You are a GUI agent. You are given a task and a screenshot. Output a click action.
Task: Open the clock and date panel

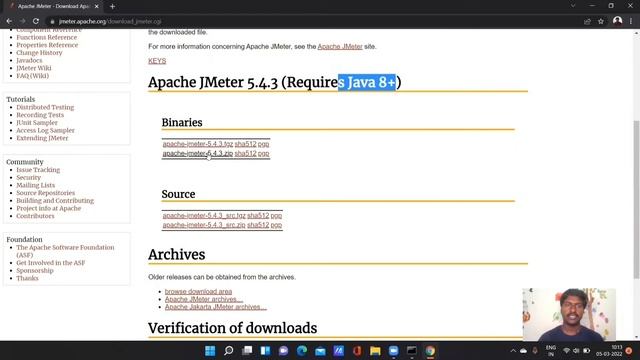[609, 351]
